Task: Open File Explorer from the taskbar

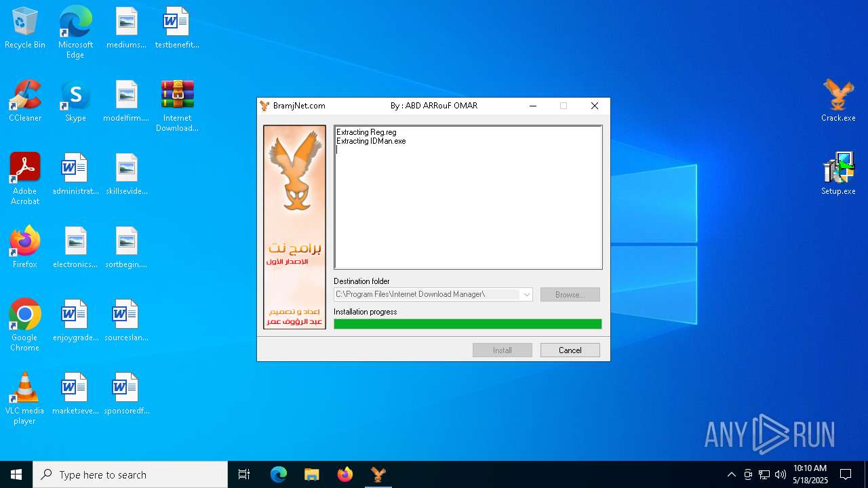Action: click(312, 474)
